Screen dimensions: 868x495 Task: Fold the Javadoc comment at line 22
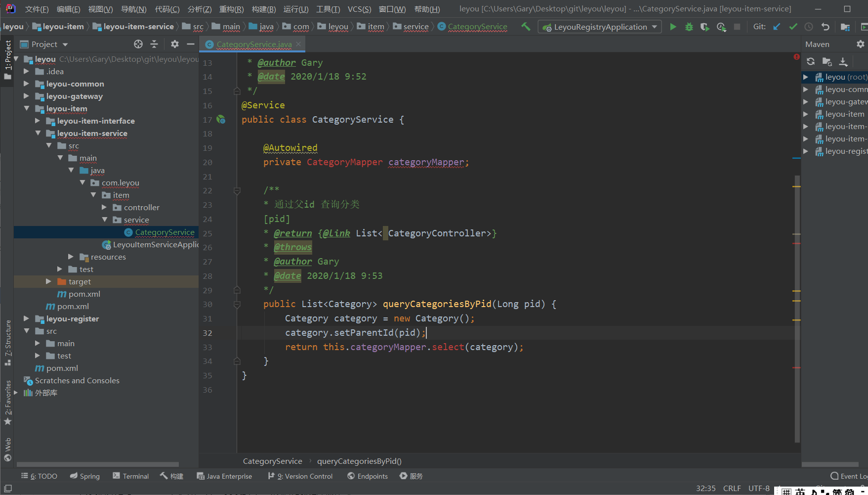237,190
